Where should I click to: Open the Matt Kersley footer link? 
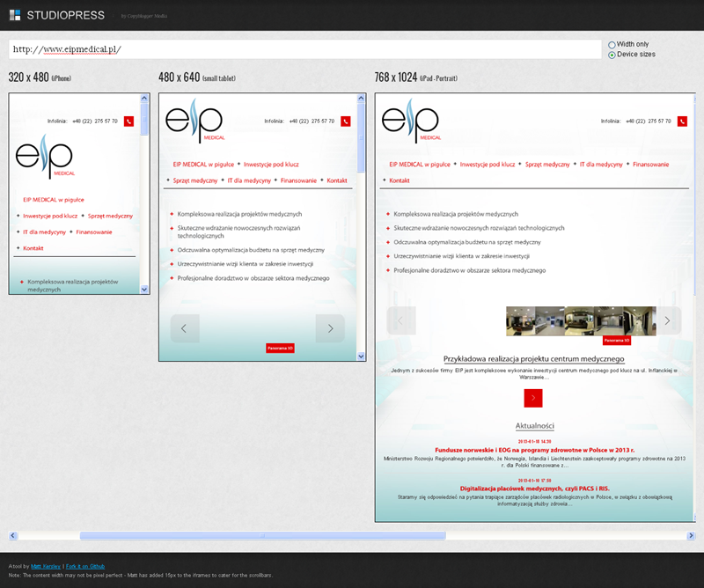pos(42,566)
